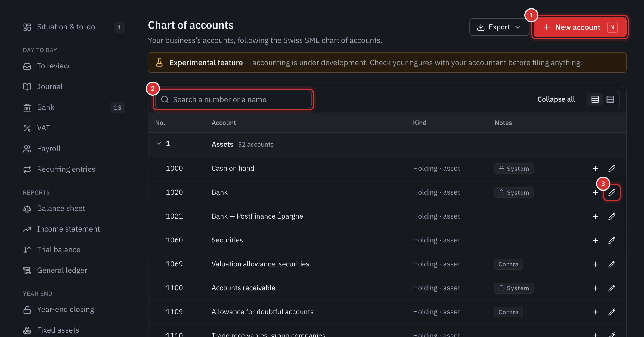644x337 pixels.
Task: Click the System tag on Cash on hand
Action: tap(514, 168)
